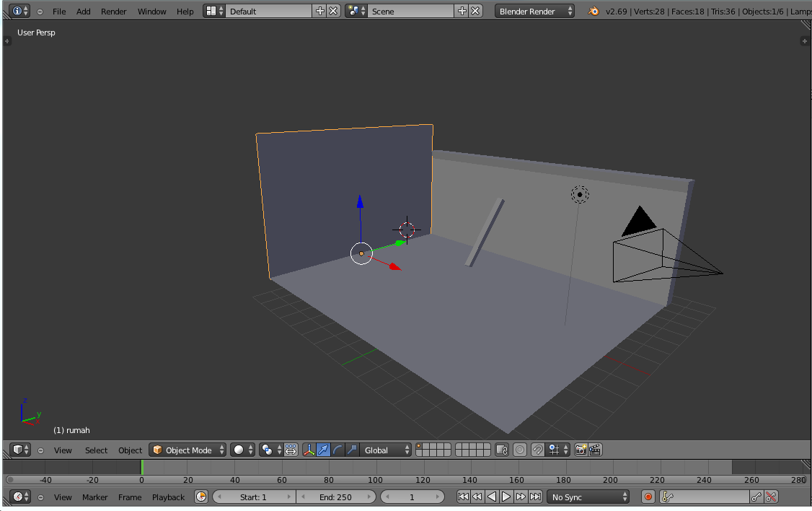Select the translate manipulator arrow icon

click(323, 450)
